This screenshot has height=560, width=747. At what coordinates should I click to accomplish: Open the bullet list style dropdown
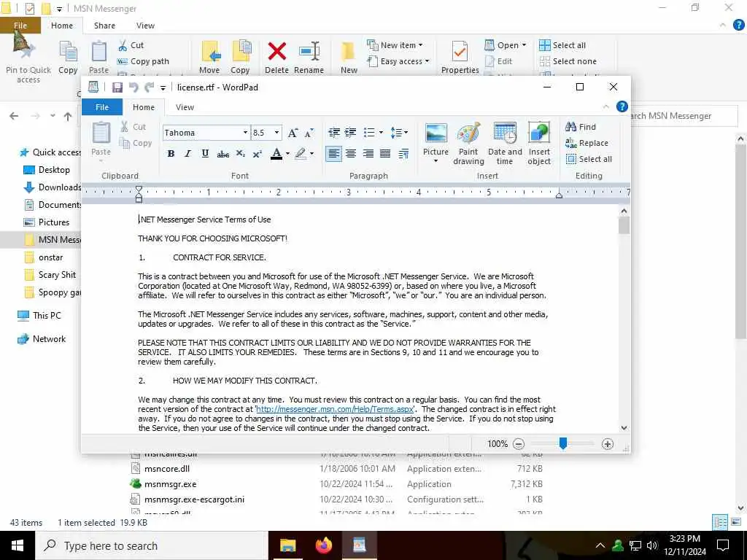381,133
